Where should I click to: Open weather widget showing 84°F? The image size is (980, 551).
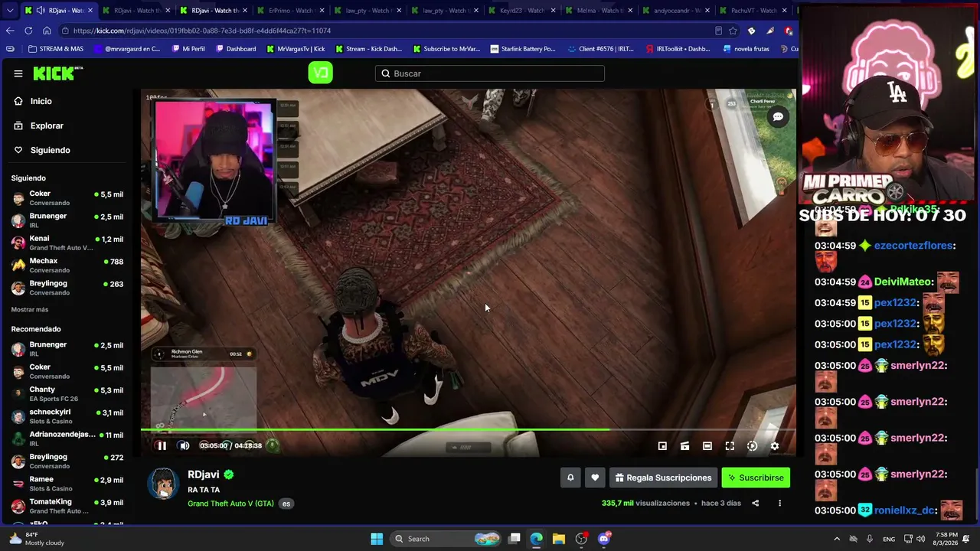(37, 539)
